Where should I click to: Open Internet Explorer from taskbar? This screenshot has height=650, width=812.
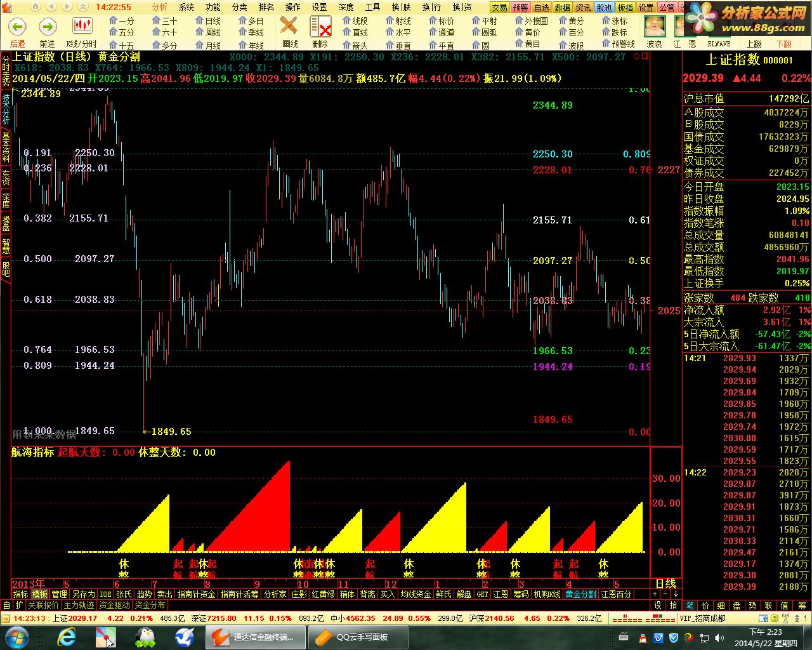tap(67, 637)
